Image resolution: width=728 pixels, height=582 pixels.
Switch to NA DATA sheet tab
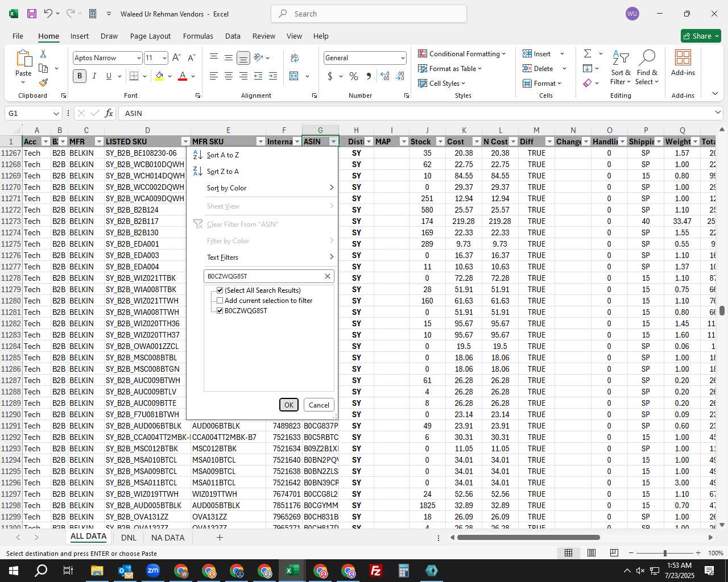[168, 537]
